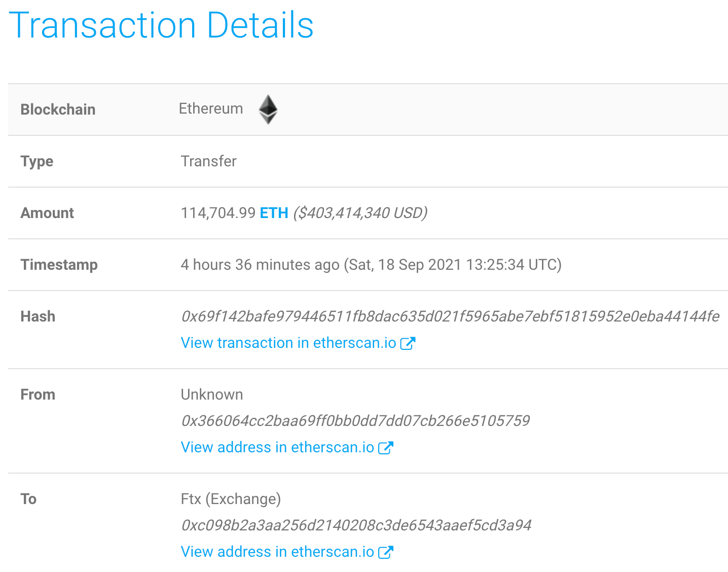Open View transaction in etherscan.io
728x572 pixels.
288,343
